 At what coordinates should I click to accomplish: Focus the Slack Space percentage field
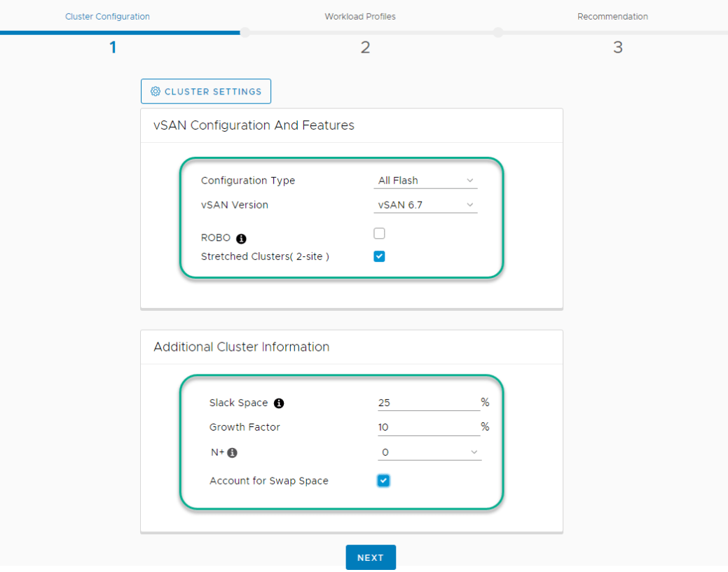click(x=427, y=403)
